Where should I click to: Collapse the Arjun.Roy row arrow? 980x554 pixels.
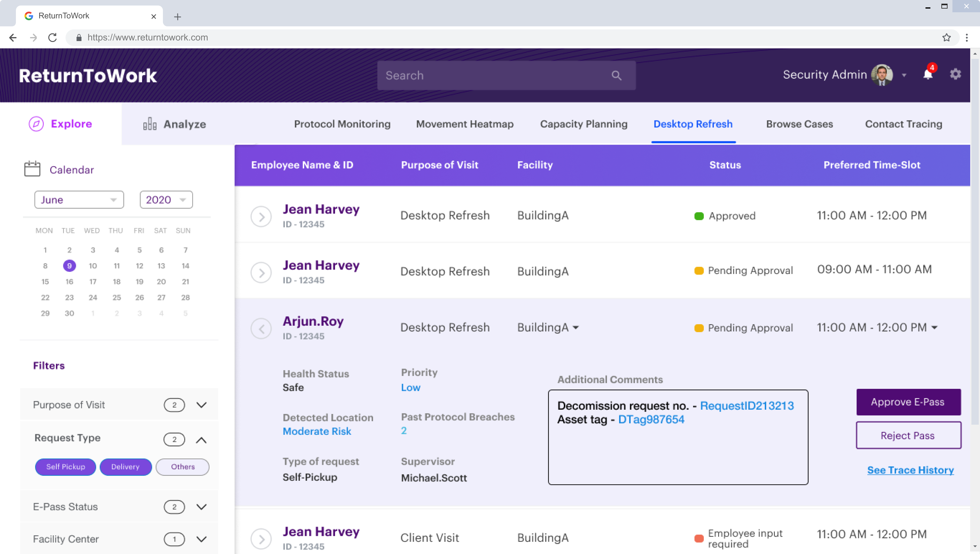[x=261, y=328]
